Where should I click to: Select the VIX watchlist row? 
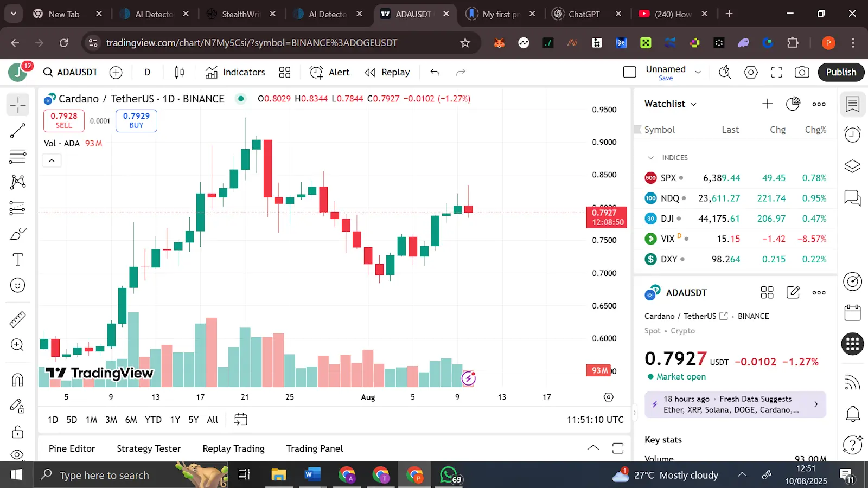736,239
